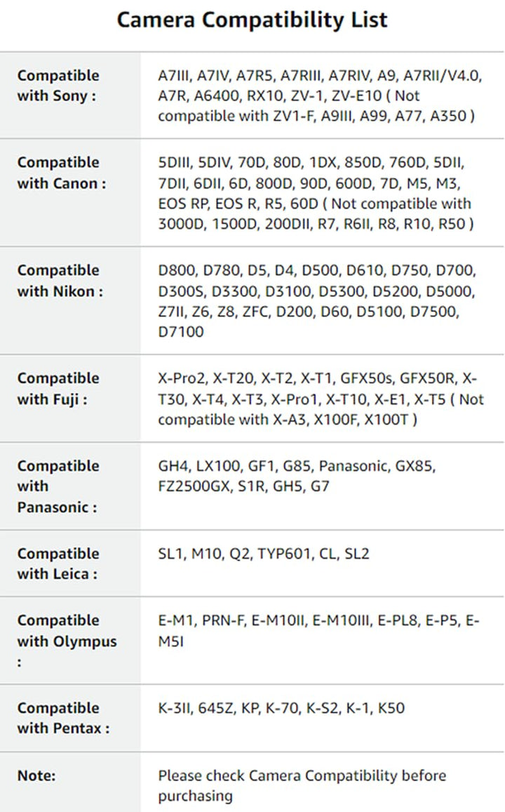Select the Compatible with Leica row label
This screenshot has height=812, width=505.
[x=58, y=564]
